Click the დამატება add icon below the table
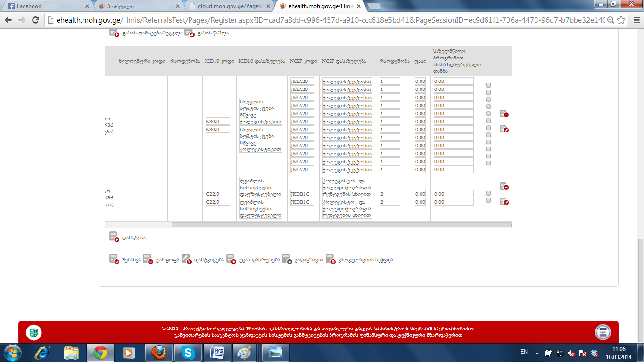Viewport: 644px width, 362px height. tap(114, 237)
